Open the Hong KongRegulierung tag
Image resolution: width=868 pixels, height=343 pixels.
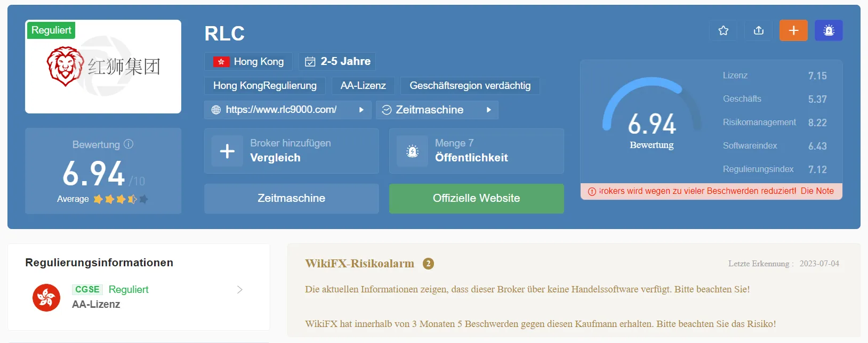tap(265, 86)
